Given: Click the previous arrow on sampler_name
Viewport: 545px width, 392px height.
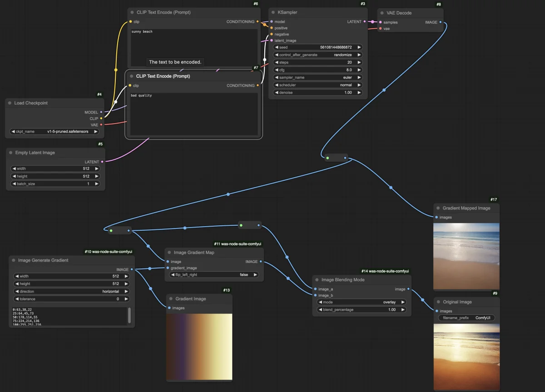Looking at the screenshot, I should pos(277,77).
